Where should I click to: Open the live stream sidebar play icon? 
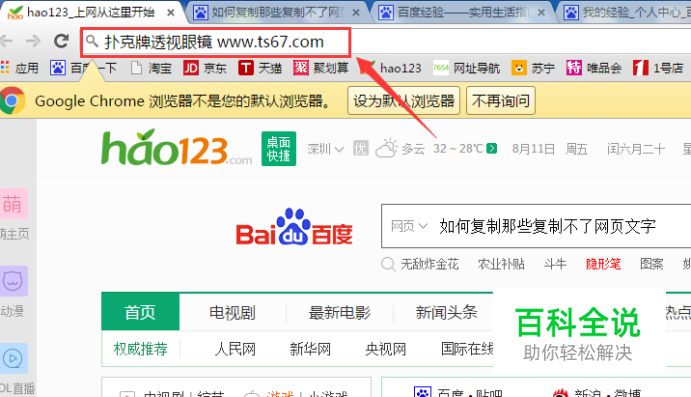point(13,358)
